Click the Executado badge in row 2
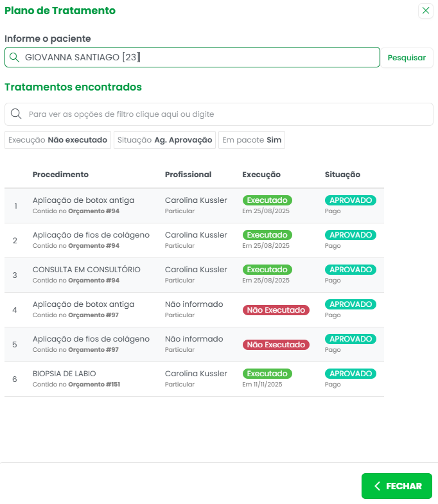This screenshot has width=438, height=504. click(267, 235)
